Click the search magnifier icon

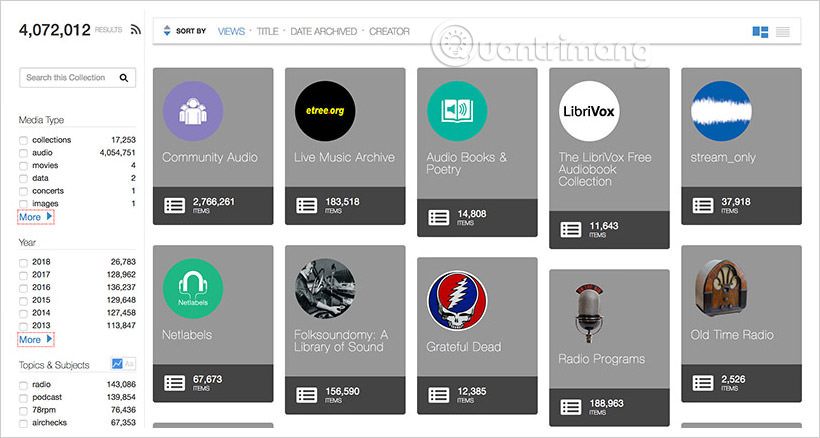pos(124,78)
